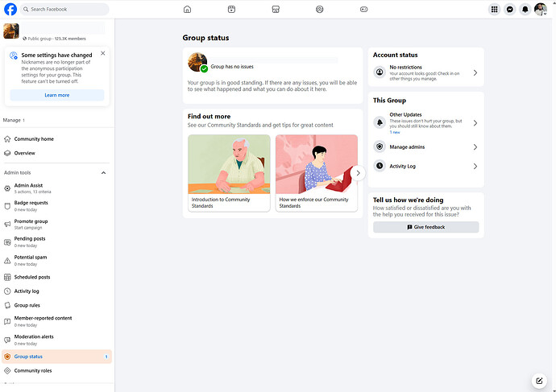This screenshot has height=392, width=556.
Task: Click the Learn more button
Action: (x=56, y=95)
